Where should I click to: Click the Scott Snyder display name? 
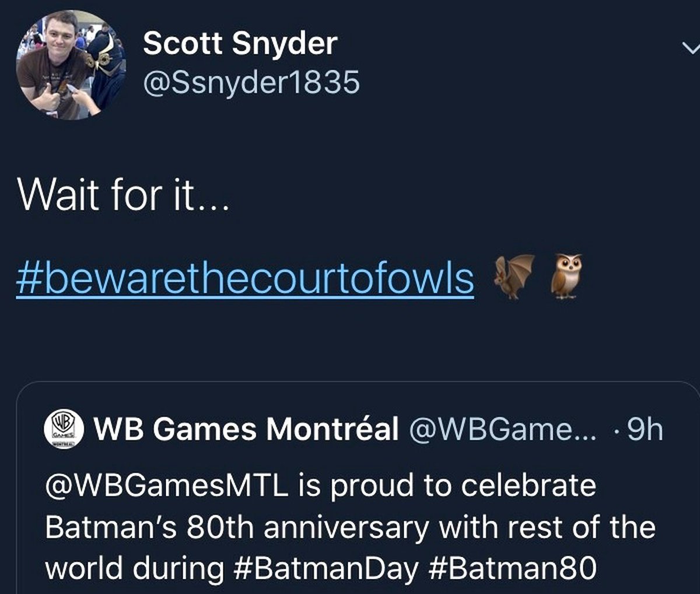240,44
